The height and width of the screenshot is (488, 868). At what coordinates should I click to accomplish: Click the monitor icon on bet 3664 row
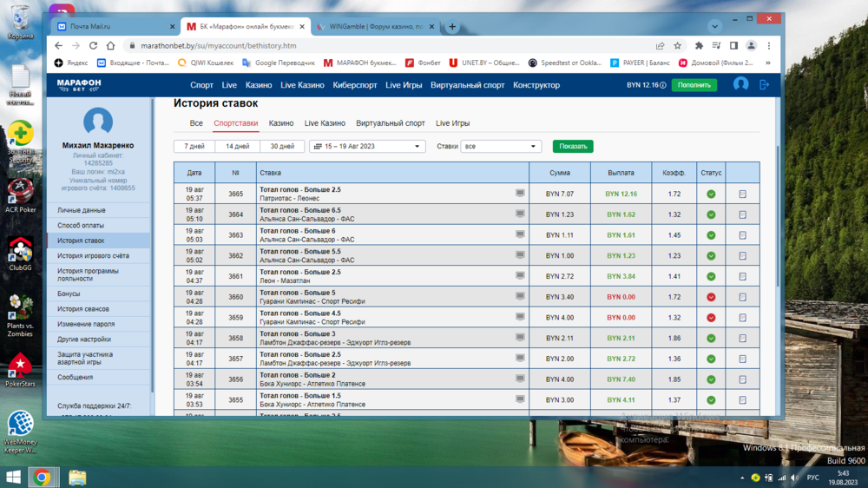tap(520, 214)
